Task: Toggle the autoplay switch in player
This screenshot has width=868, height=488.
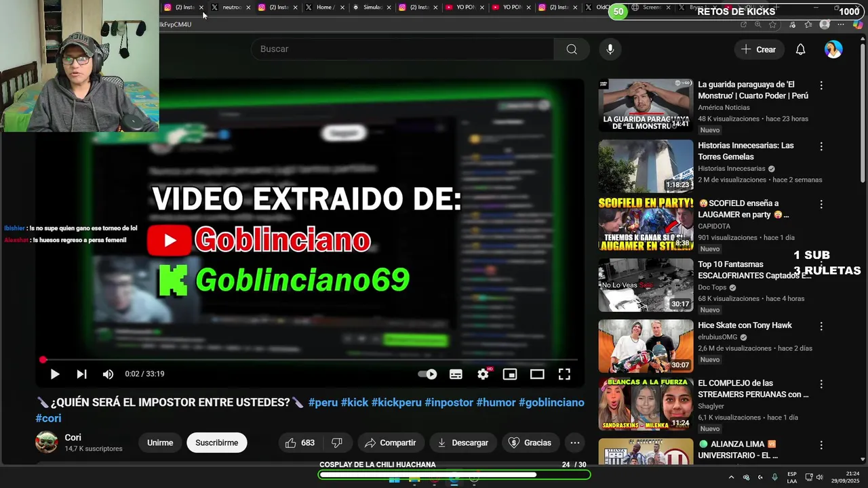Action: (x=427, y=374)
